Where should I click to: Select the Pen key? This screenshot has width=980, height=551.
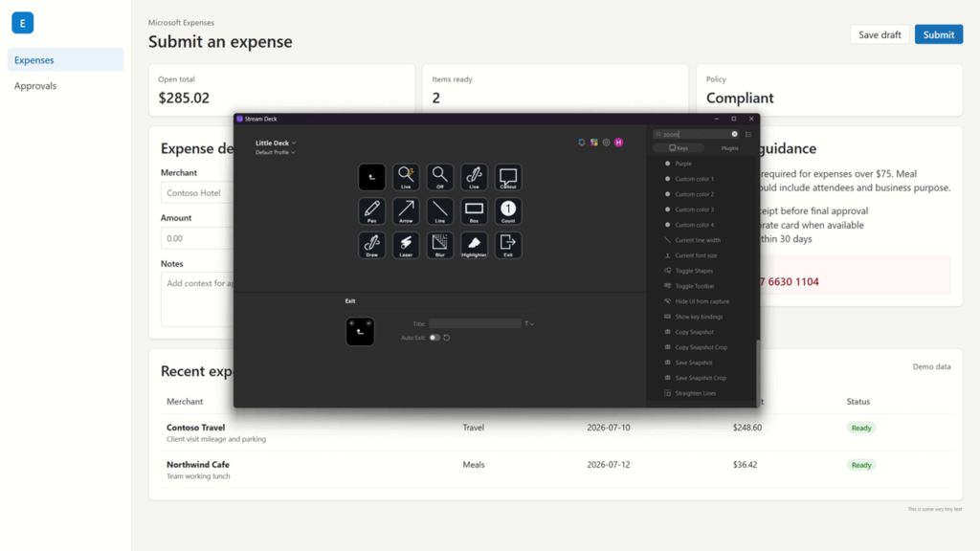(372, 211)
